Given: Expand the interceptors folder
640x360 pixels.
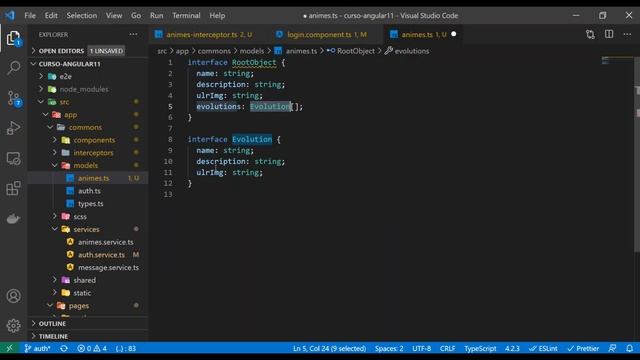Looking at the screenshot, I should click(x=88, y=153).
